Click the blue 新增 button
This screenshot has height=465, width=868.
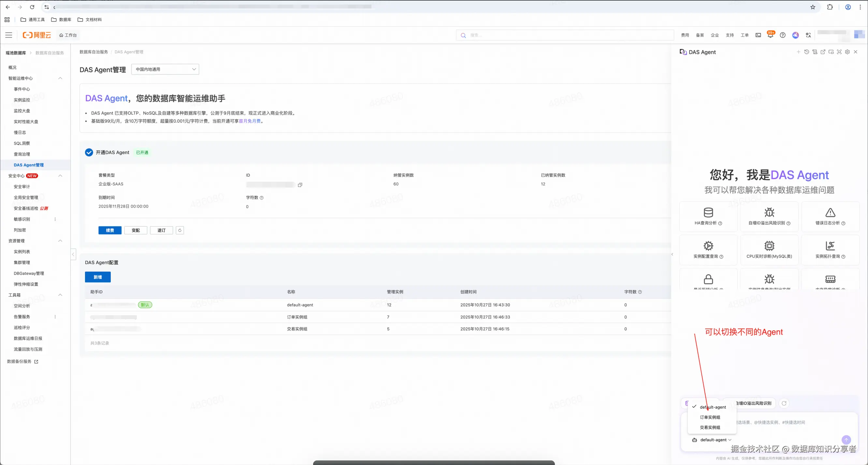(98, 277)
